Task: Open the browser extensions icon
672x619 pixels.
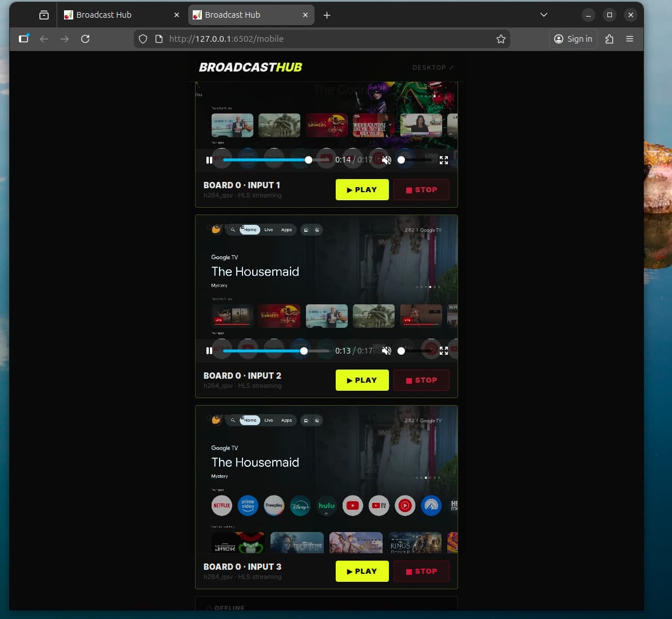Action: (609, 39)
